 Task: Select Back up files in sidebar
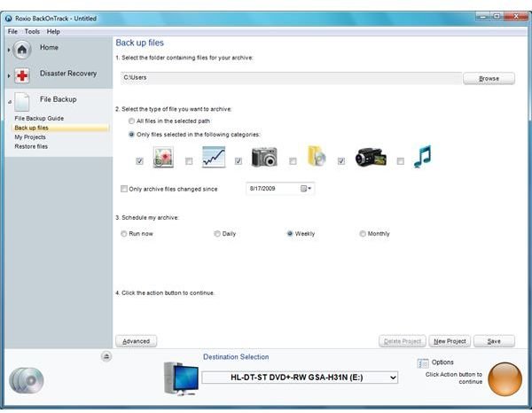coord(60,128)
